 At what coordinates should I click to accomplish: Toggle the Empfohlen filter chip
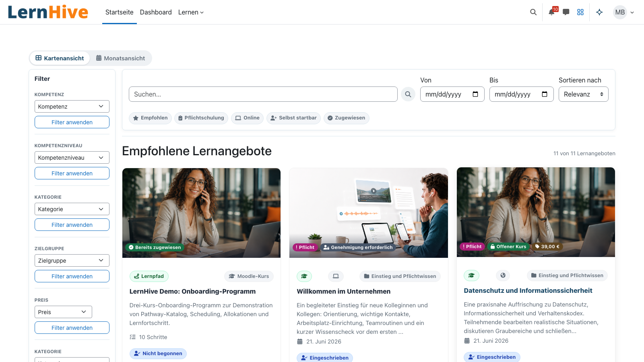point(150,118)
